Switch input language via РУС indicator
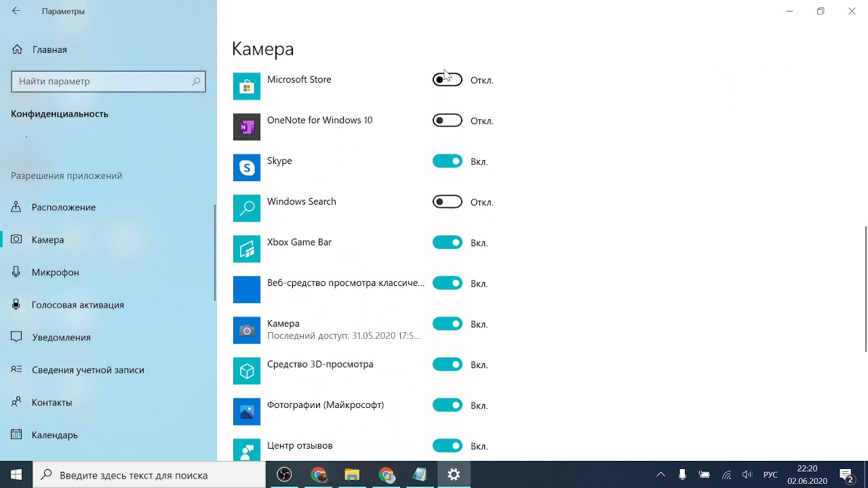 point(770,475)
